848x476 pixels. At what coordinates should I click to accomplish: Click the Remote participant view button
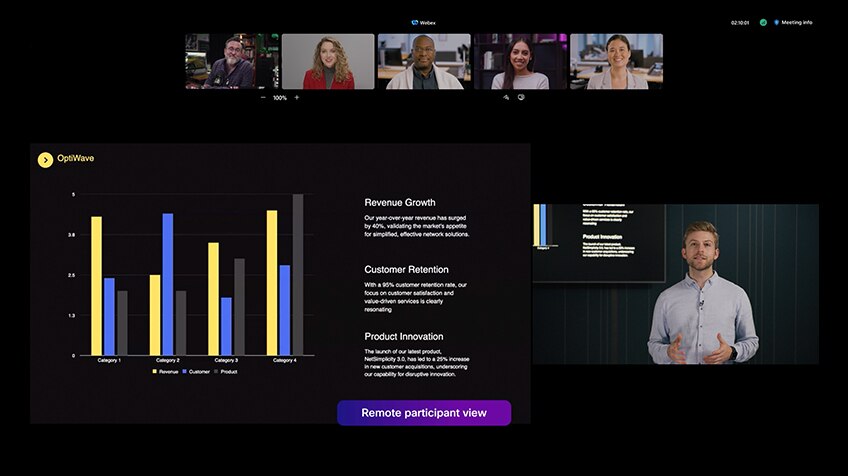point(424,413)
